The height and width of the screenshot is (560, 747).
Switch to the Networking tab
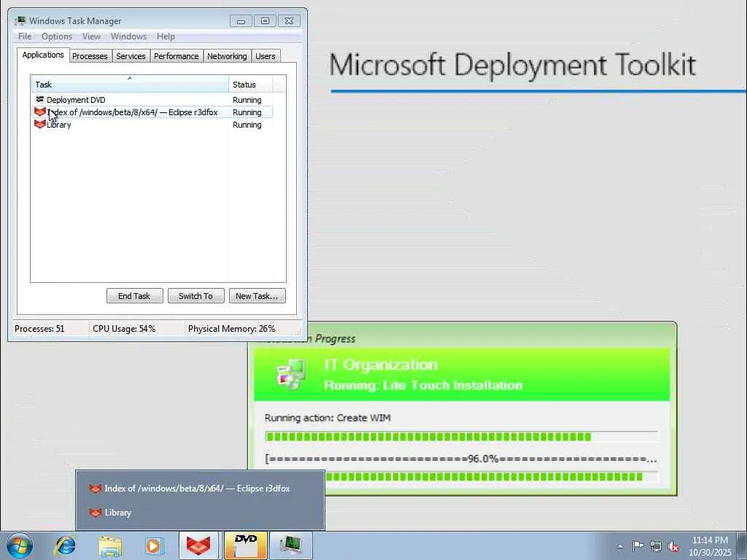(227, 56)
